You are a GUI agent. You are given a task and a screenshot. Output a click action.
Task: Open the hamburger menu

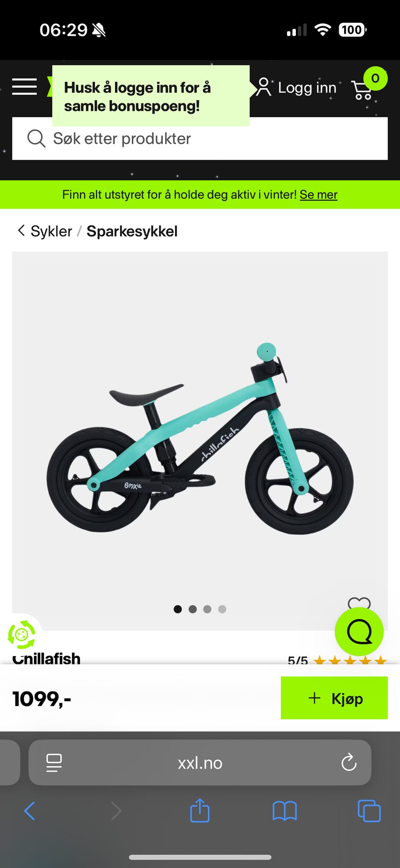coord(24,87)
